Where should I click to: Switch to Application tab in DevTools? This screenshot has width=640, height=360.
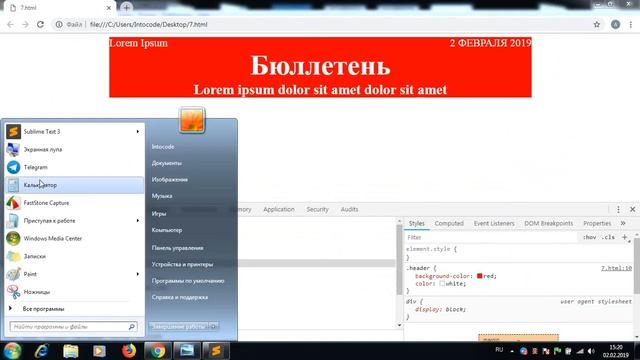[x=279, y=209]
